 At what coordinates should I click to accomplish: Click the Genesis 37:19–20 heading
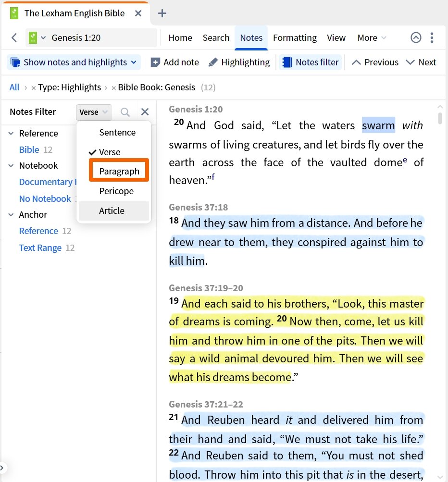[206, 288]
